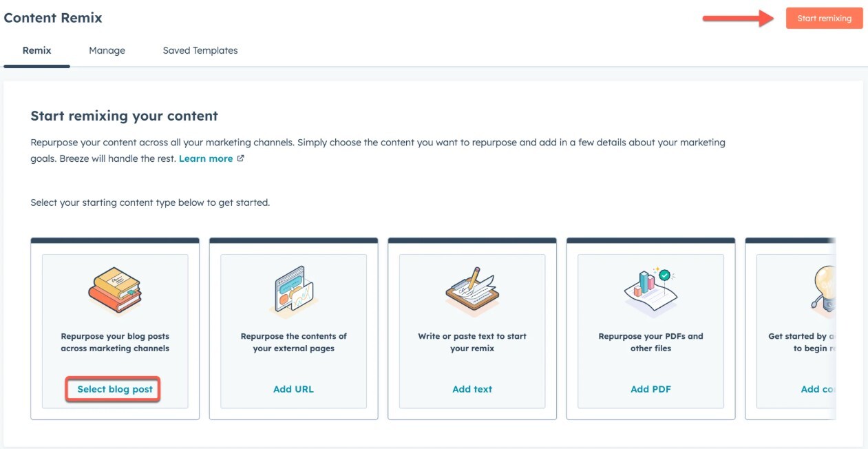This screenshot has height=449, width=868.
Task: Click the external pages browser window icon
Action: coord(293,291)
